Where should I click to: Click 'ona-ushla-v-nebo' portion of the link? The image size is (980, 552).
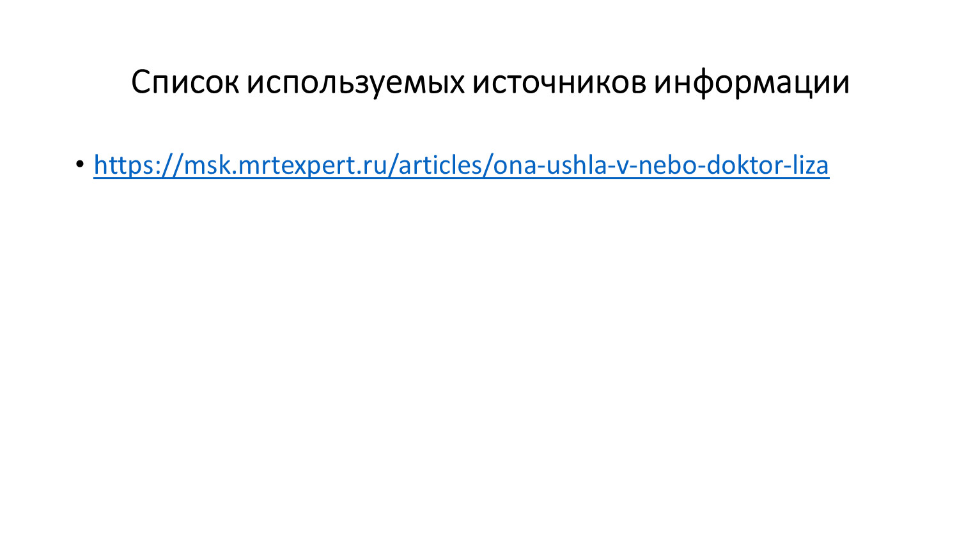point(596,165)
